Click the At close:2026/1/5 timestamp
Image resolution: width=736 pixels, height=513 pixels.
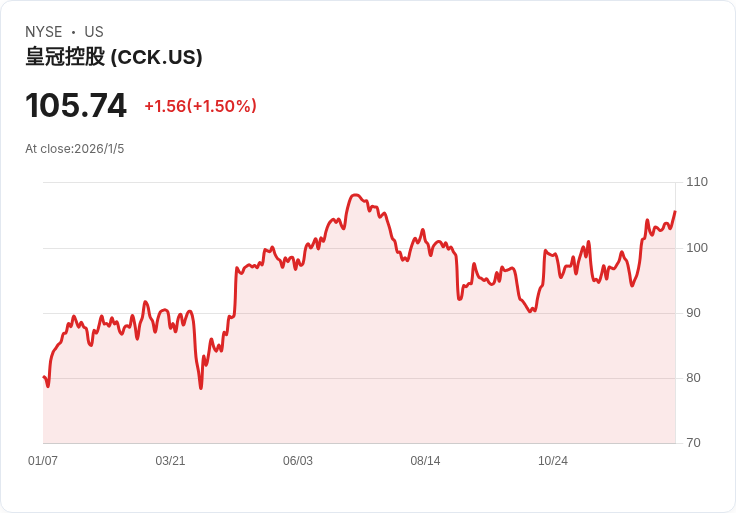[75, 149]
